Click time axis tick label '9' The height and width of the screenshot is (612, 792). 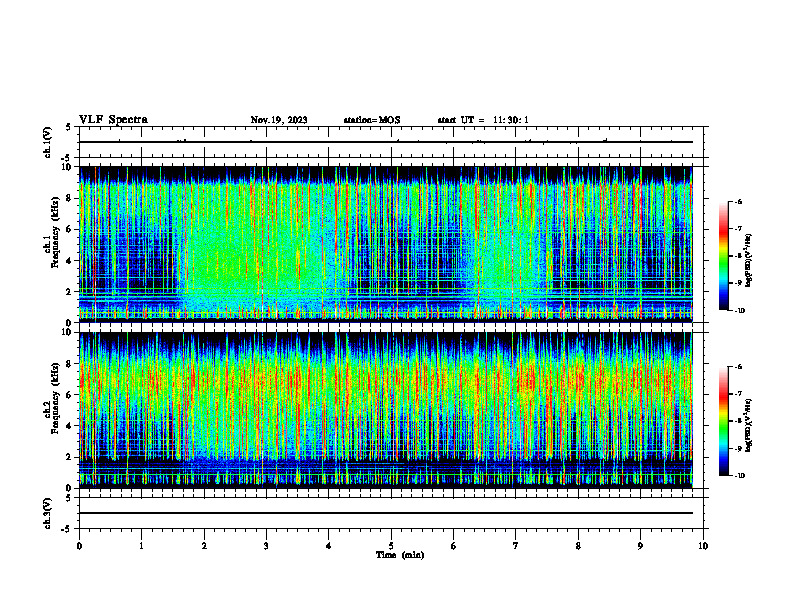coord(640,546)
